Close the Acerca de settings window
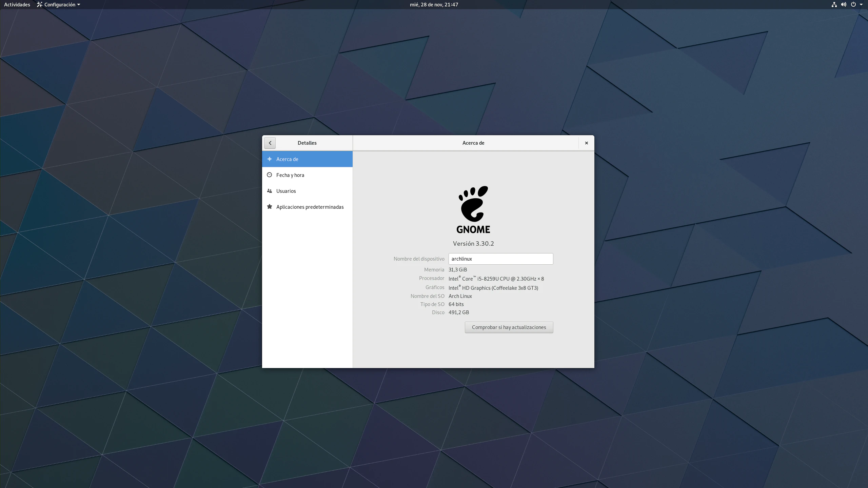Image resolution: width=868 pixels, height=488 pixels. tap(586, 143)
